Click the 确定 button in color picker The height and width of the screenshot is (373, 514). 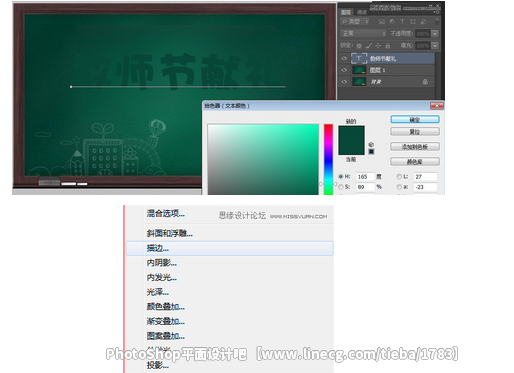point(415,120)
